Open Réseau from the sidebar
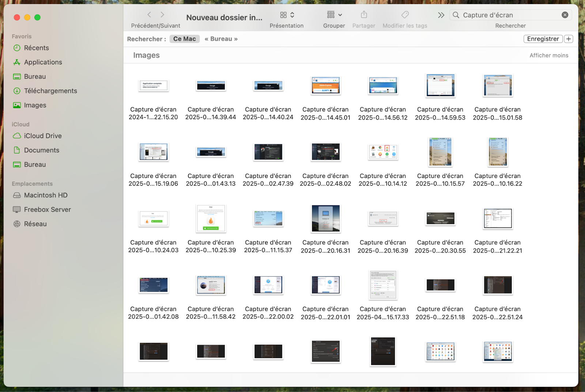The image size is (585, 392). tap(35, 224)
